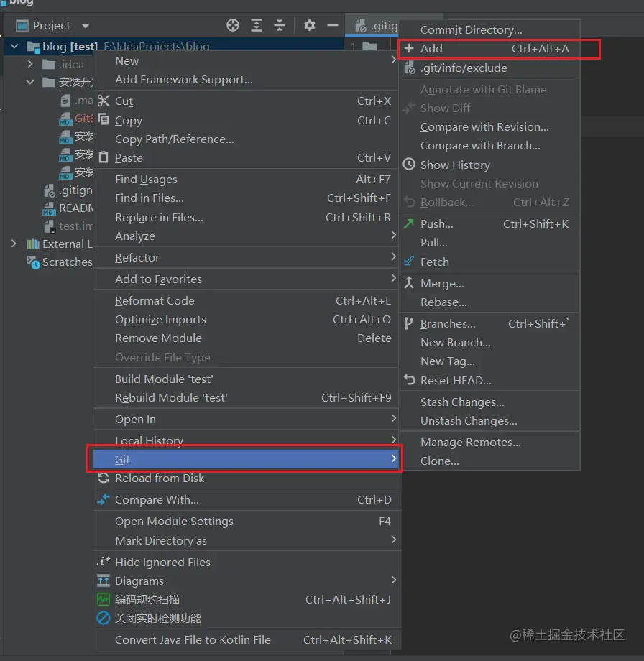Viewport: 644px width, 661px height.
Task: Expand the Add to Favorites submenu arrow
Action: tap(393, 278)
